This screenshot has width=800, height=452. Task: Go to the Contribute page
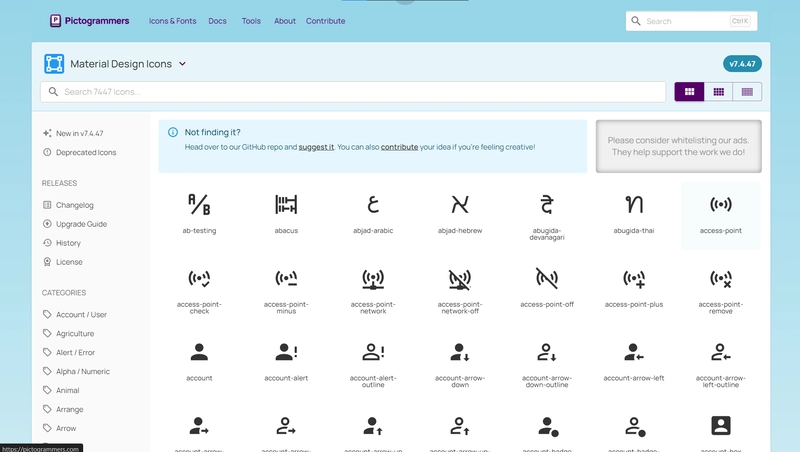tap(326, 21)
